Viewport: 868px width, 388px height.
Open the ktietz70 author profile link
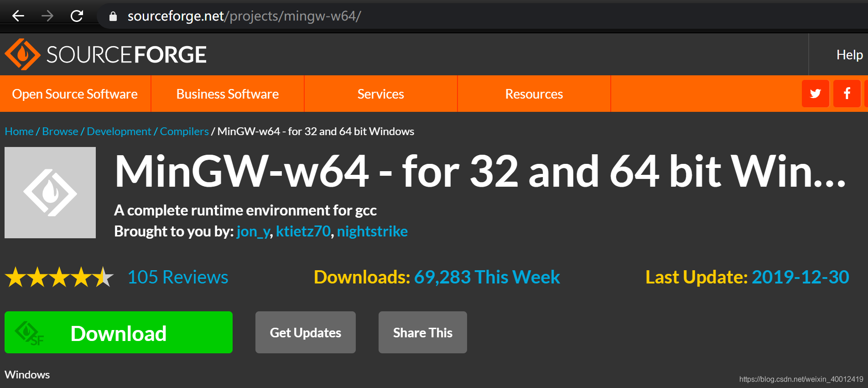[303, 231]
